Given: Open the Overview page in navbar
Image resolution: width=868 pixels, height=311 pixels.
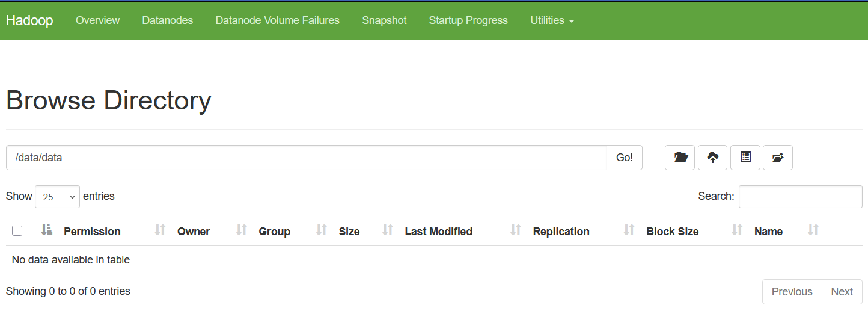Looking at the screenshot, I should [x=97, y=20].
